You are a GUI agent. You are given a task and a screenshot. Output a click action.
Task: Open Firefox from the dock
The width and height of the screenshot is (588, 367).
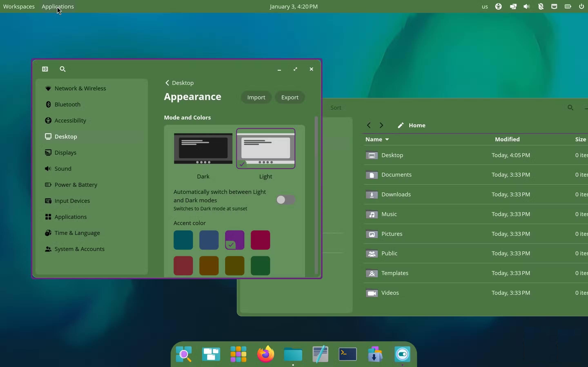click(265, 354)
